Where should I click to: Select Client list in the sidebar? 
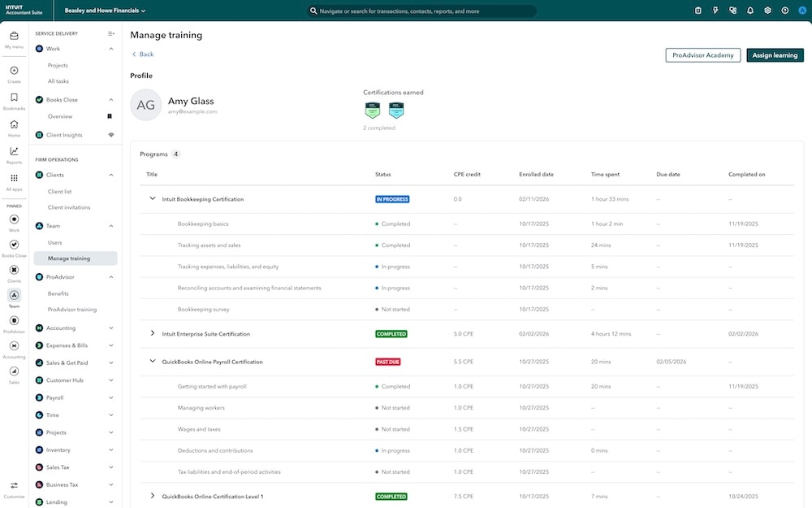click(59, 191)
